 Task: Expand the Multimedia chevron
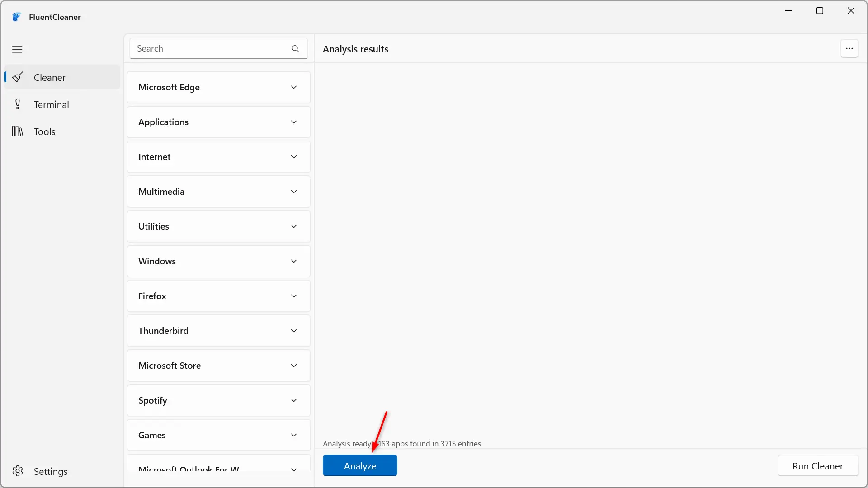tap(294, 192)
